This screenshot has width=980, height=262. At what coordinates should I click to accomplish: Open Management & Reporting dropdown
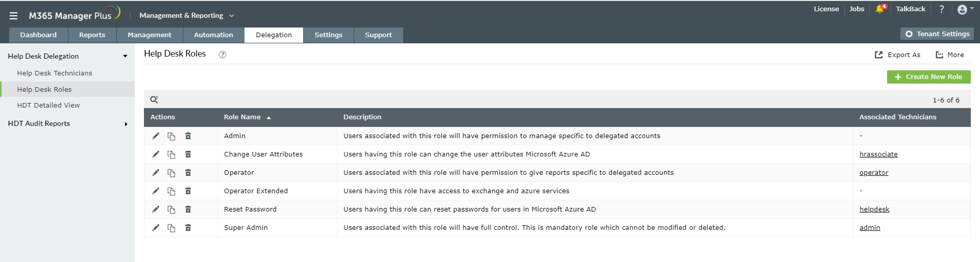[186, 16]
